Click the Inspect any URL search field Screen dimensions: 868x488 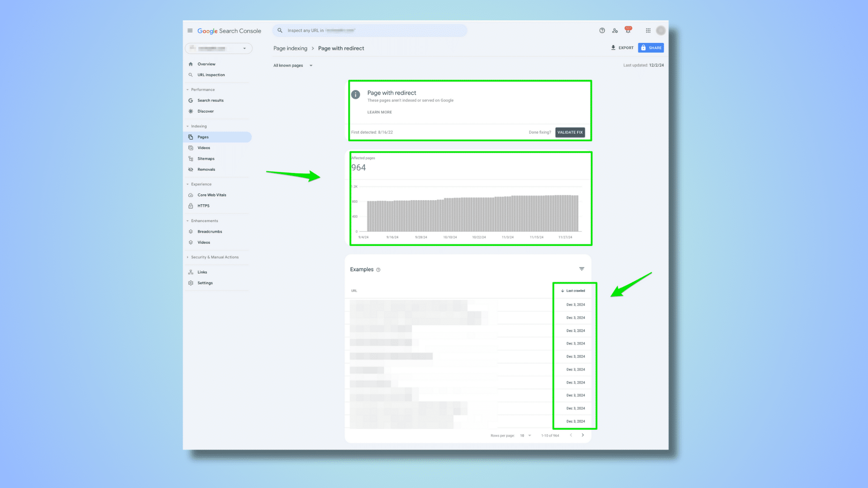371,30
